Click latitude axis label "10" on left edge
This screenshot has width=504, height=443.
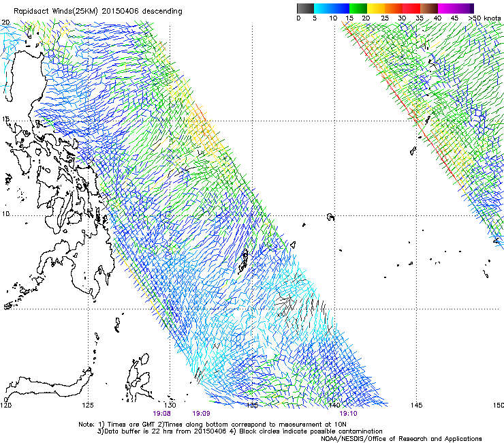[5, 213]
